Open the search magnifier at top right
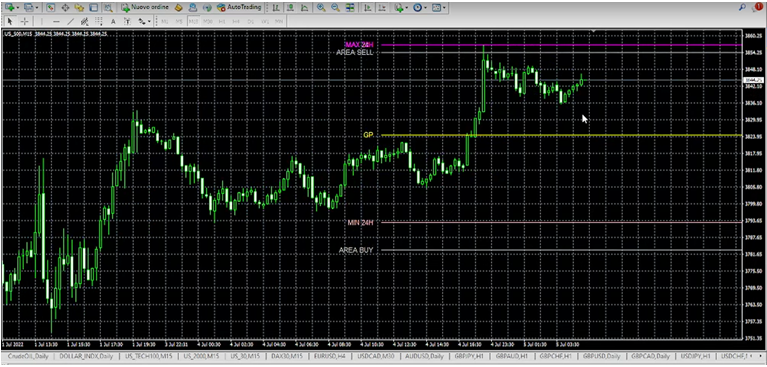Viewport: 767px width, 367px height. coord(743,7)
